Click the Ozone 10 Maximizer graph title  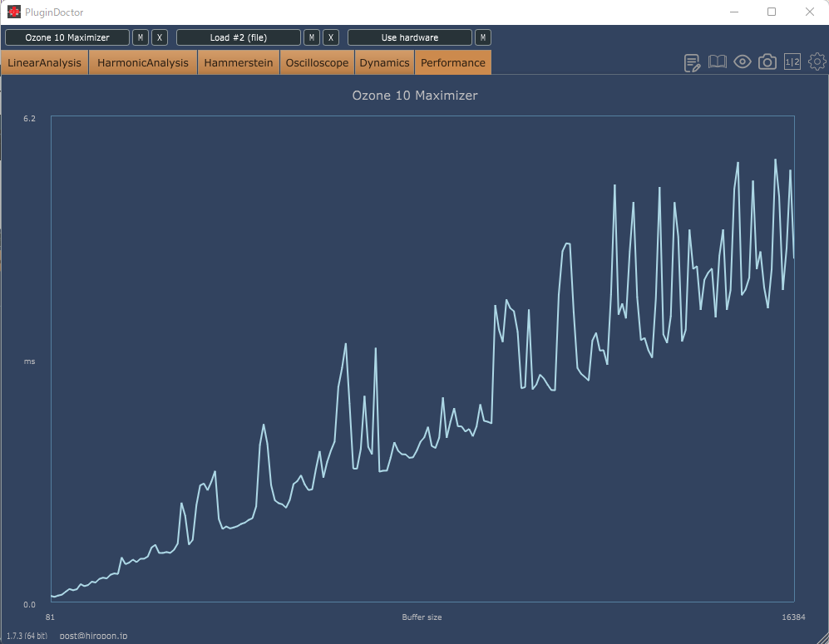(415, 96)
